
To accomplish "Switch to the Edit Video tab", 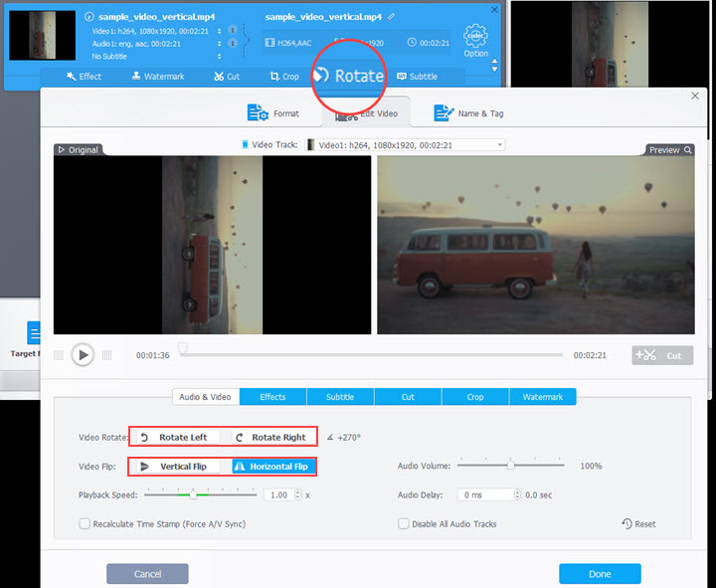I will (x=366, y=112).
